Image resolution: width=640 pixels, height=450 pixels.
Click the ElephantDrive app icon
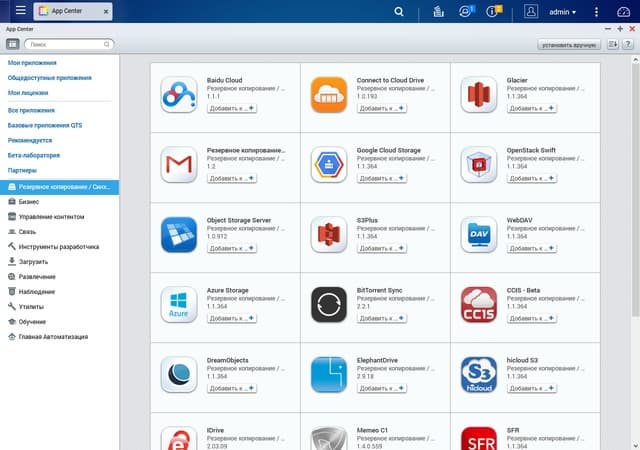(329, 374)
